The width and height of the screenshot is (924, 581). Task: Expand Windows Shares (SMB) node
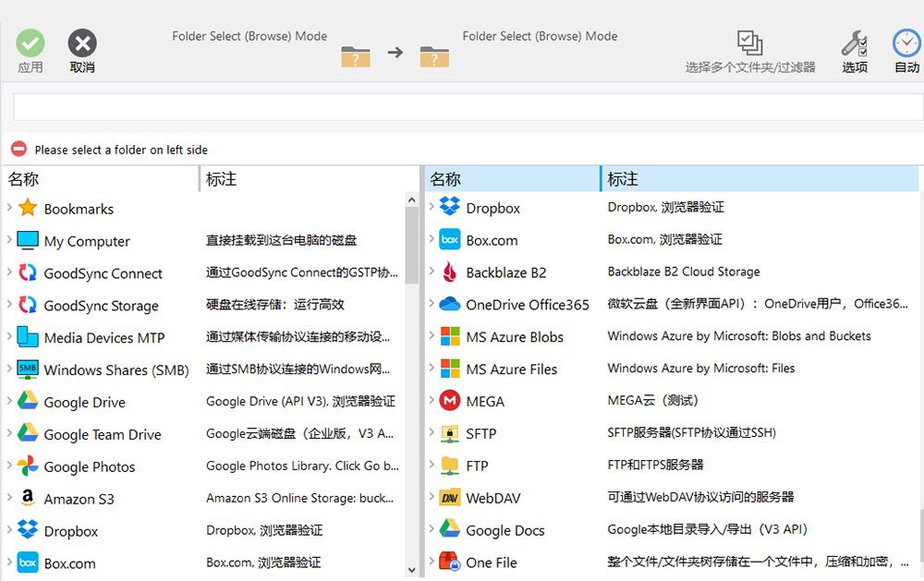9,369
